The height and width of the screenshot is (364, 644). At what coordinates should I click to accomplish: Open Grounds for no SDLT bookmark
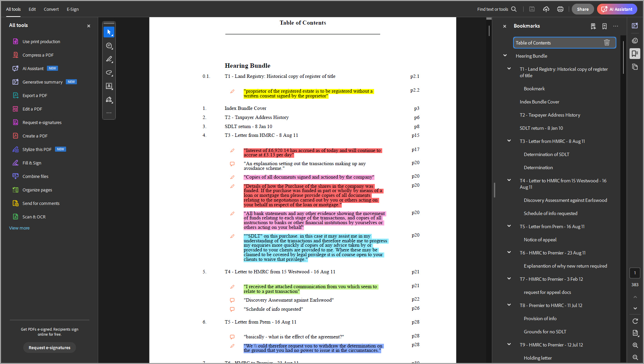coord(545,332)
